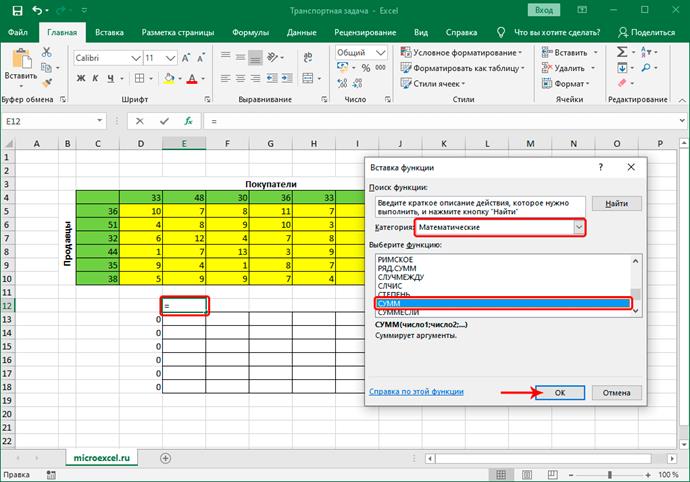
Task: Click the confirm checkmark in formula bar
Action: [x=164, y=121]
